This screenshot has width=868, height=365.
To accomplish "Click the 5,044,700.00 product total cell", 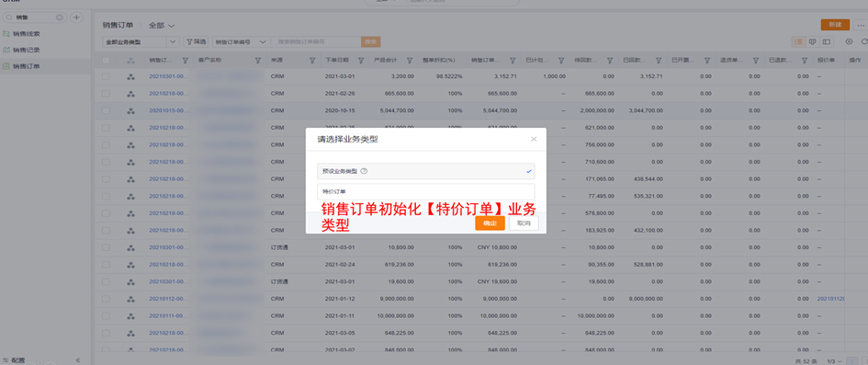I will tap(397, 110).
